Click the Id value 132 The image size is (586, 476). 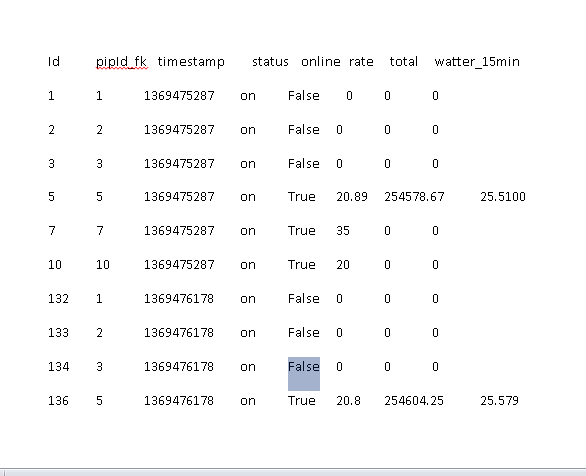(58, 299)
